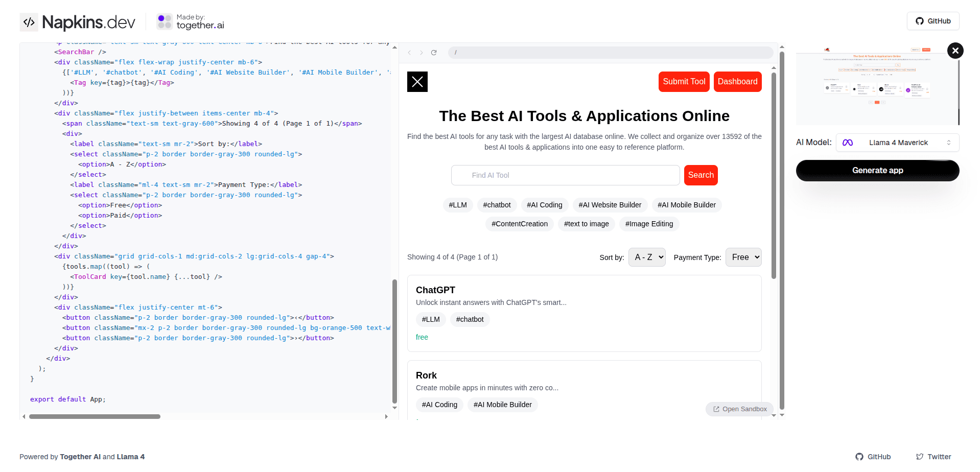Open the Dashboard button
The image size is (980, 472).
tap(737, 82)
